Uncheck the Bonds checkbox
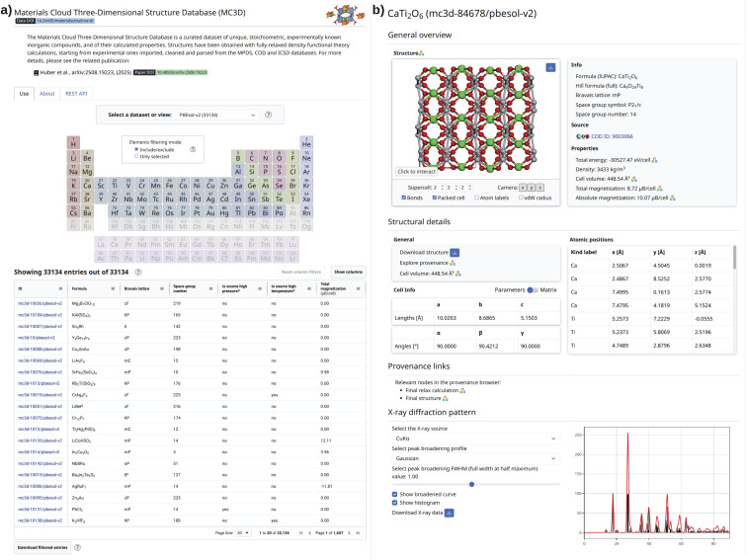747x560 pixels. pyautogui.click(x=404, y=198)
